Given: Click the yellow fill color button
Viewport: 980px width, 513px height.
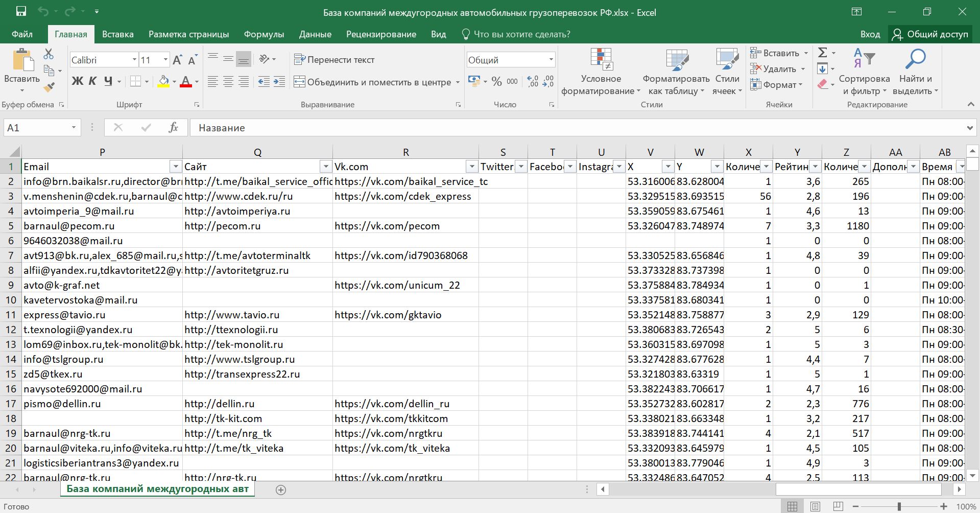Looking at the screenshot, I should click(163, 81).
